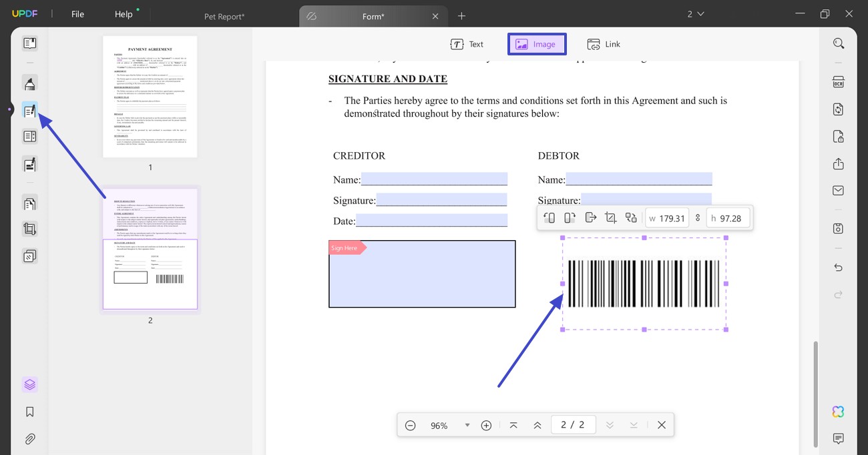Rotate the selected barcode image counterclockwise
The width and height of the screenshot is (868, 455).
pyautogui.click(x=550, y=217)
